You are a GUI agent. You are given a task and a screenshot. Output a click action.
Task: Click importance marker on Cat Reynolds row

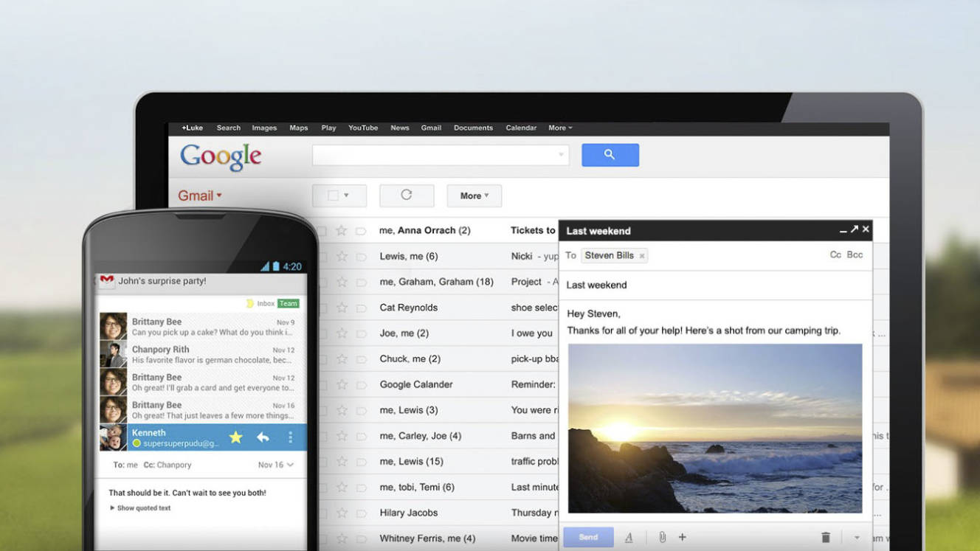pos(361,308)
